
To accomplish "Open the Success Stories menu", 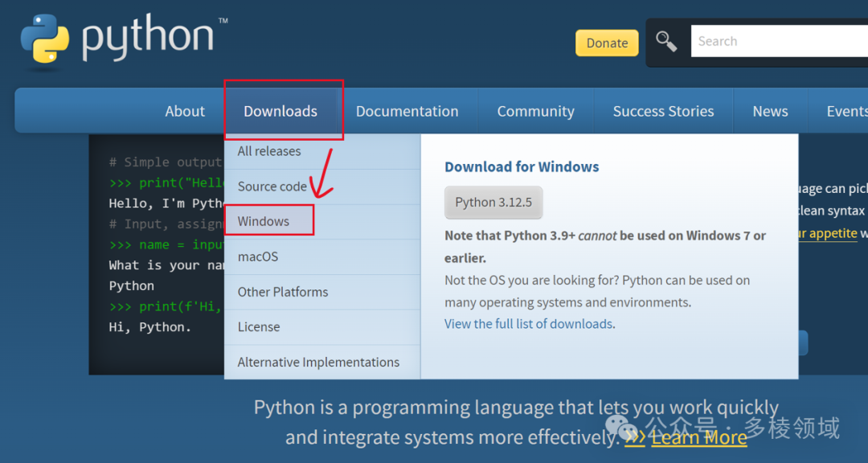I will tap(663, 111).
